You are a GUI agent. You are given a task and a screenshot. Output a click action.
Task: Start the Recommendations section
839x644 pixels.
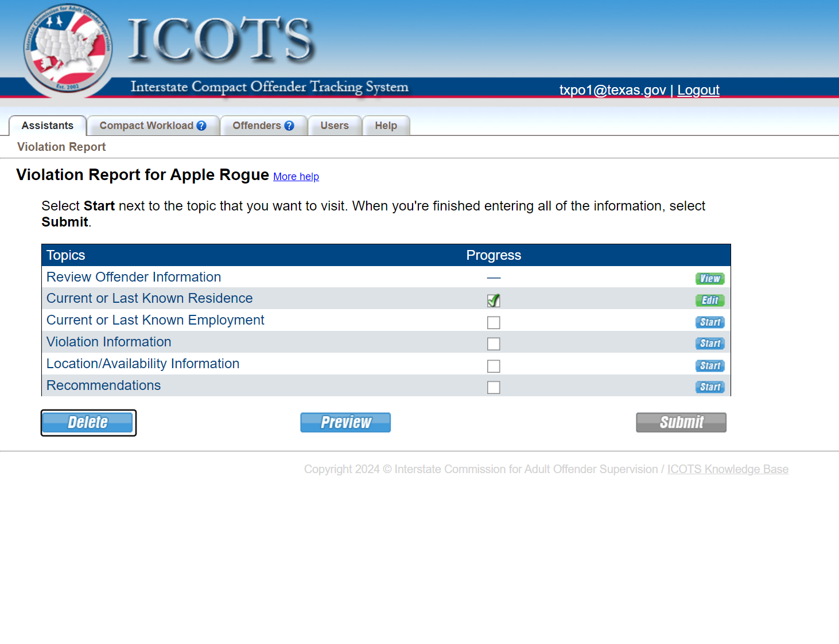click(x=710, y=387)
